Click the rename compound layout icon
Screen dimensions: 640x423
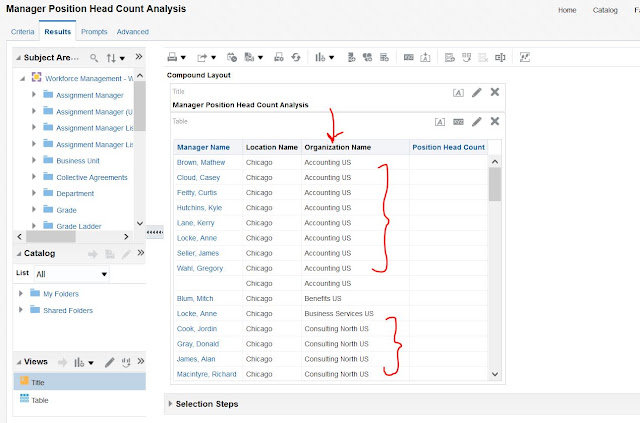[x=500, y=58]
